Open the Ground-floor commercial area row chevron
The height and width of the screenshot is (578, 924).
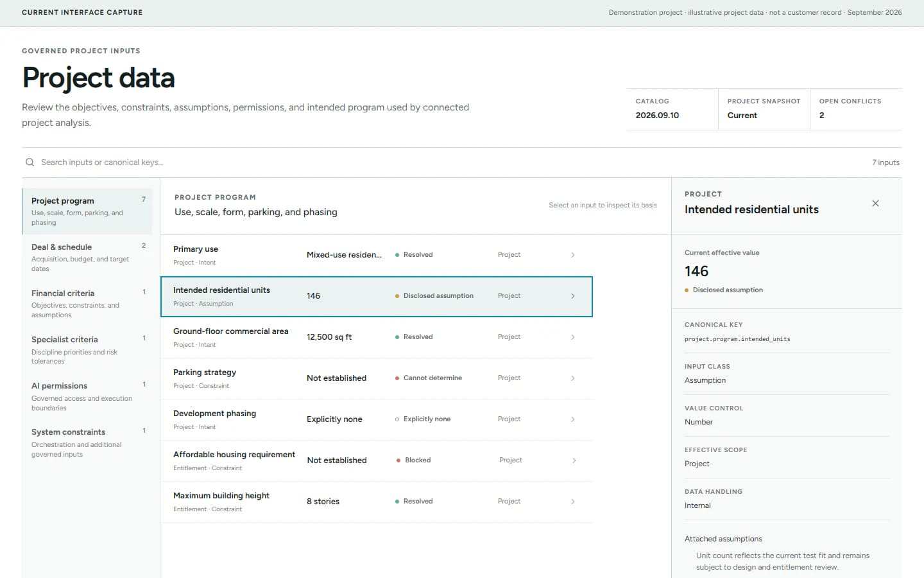pyautogui.click(x=573, y=337)
